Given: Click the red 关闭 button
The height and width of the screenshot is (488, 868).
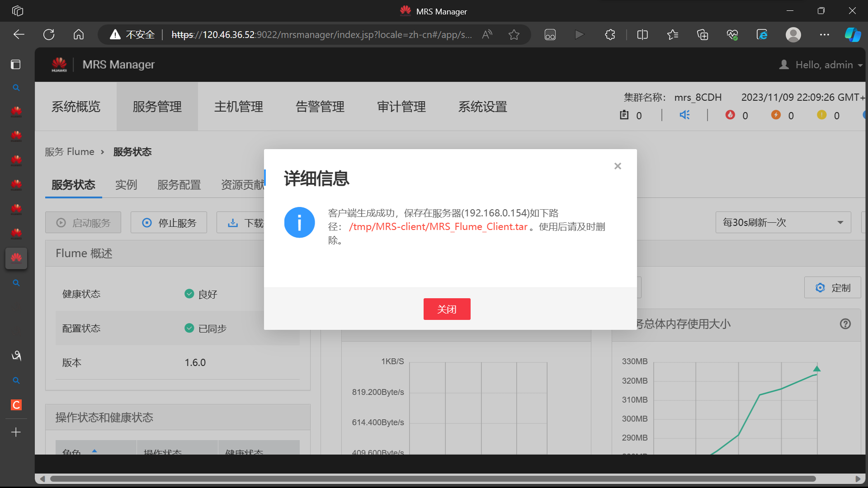Looking at the screenshot, I should [447, 309].
